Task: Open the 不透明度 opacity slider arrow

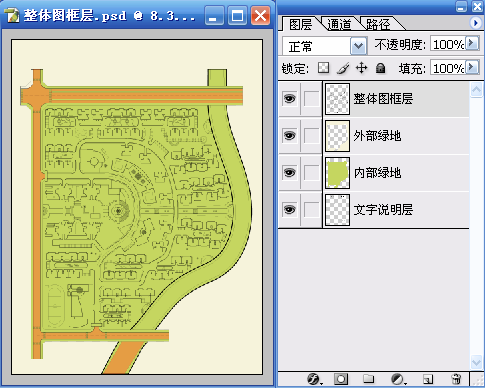Action: (472, 43)
